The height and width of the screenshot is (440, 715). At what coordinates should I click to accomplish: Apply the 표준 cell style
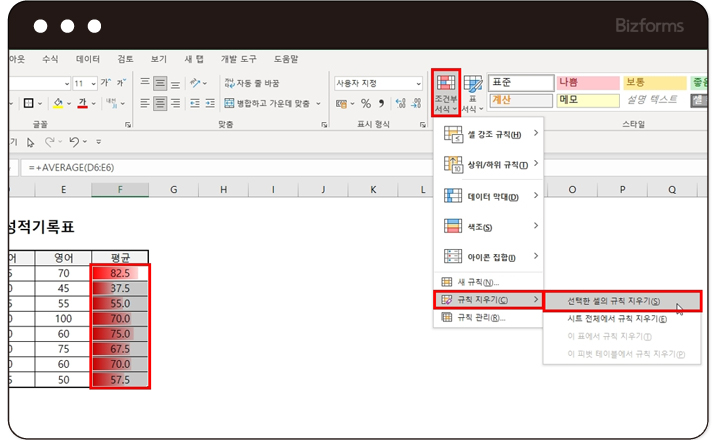tap(520, 83)
